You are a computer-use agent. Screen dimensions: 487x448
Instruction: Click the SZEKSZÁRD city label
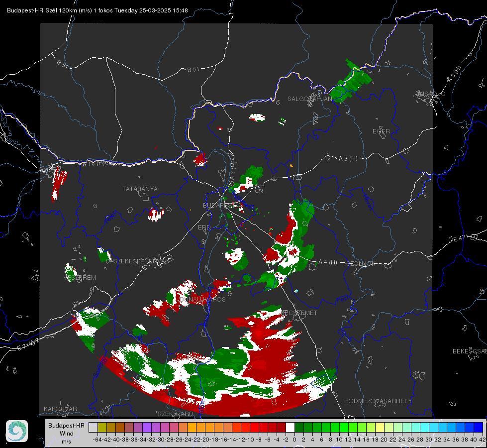click(176, 414)
